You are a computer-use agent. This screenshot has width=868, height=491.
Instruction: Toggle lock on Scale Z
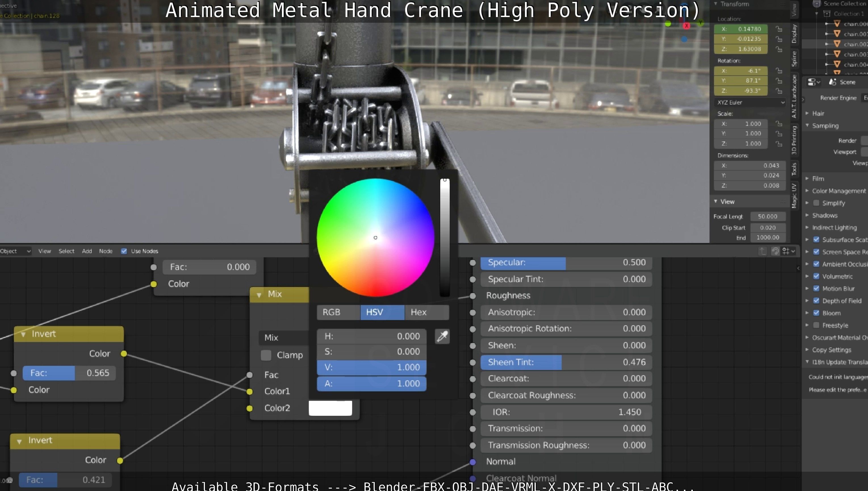click(779, 144)
